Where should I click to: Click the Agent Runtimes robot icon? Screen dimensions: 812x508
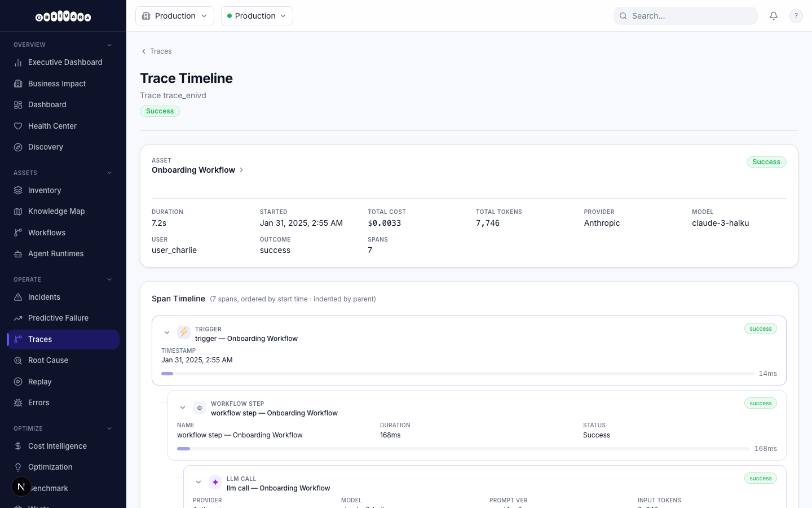[x=18, y=254]
